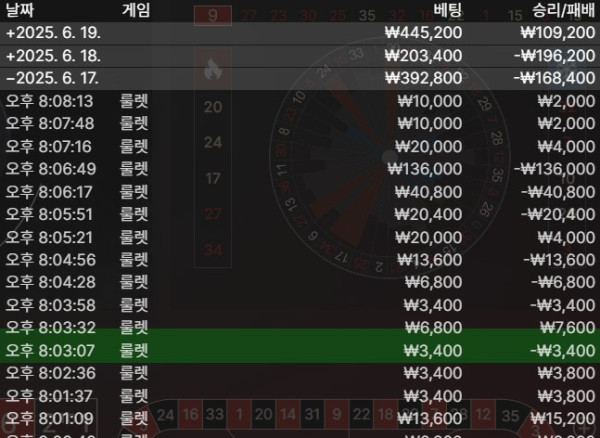This screenshot has width=600, height=438.
Task: Sort by the 날짜 column header
Action: 22,12
